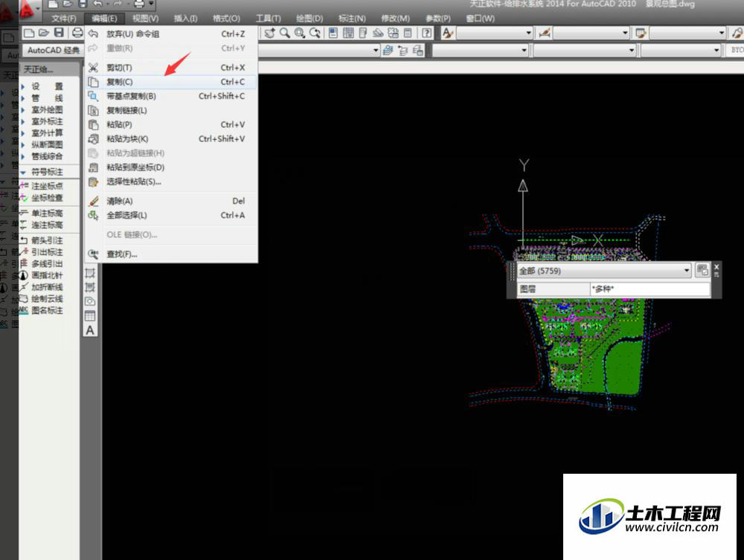Click the 图层 value field showing *多种*

pyautogui.click(x=649, y=289)
